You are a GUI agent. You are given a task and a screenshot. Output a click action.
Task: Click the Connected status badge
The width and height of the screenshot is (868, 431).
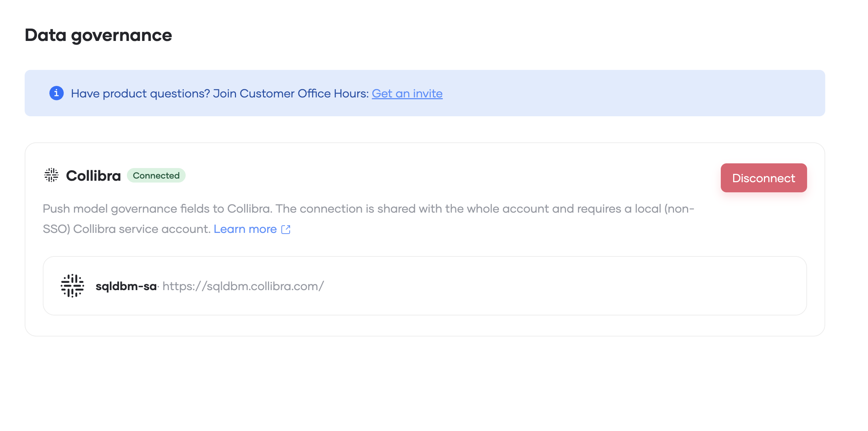(156, 175)
